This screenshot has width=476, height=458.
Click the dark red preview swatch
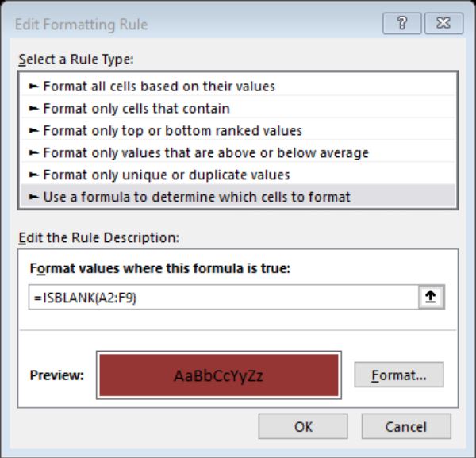tap(219, 375)
